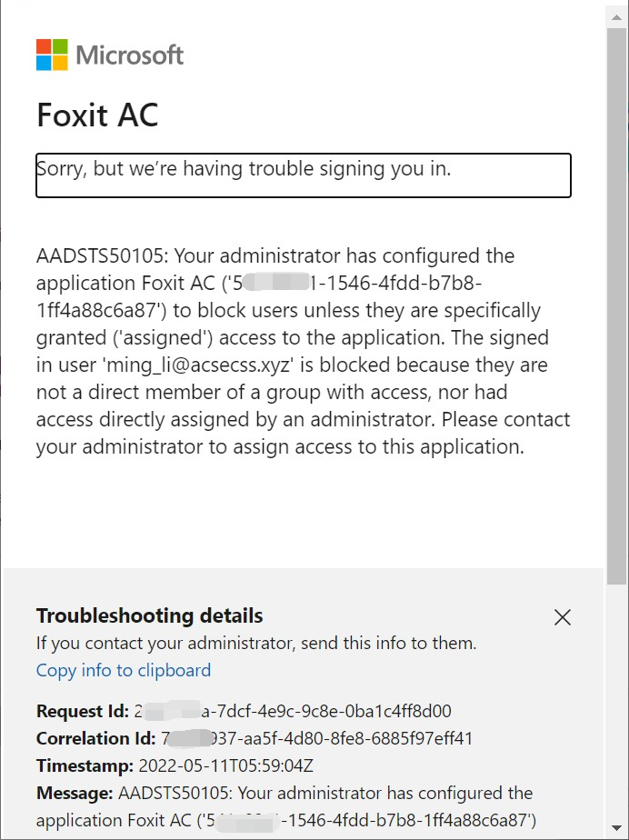Click the blue square in the Microsoft logo
Viewport: 629px width, 840px height.
[x=42, y=63]
